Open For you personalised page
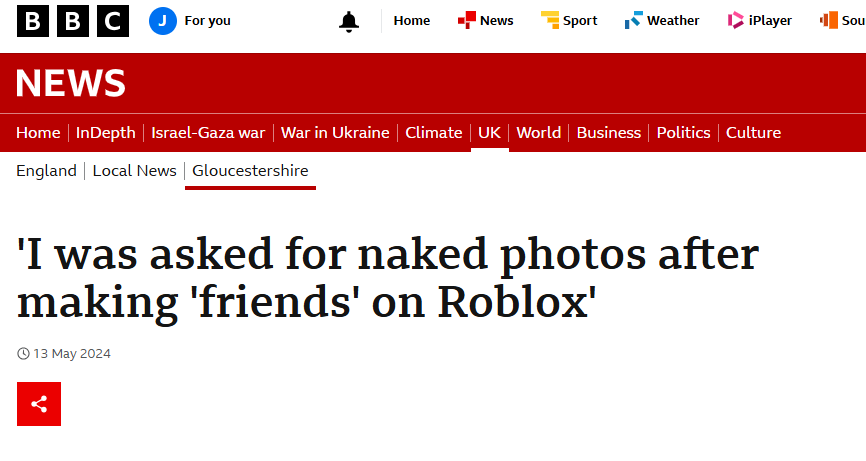866x461 pixels. (x=207, y=21)
